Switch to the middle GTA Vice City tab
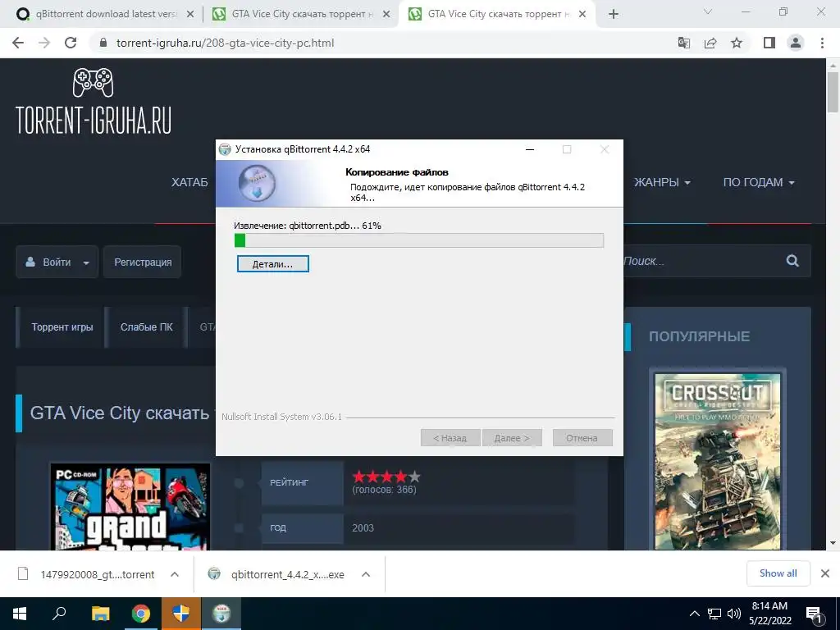Viewport: 840px width, 630px height. click(302, 15)
